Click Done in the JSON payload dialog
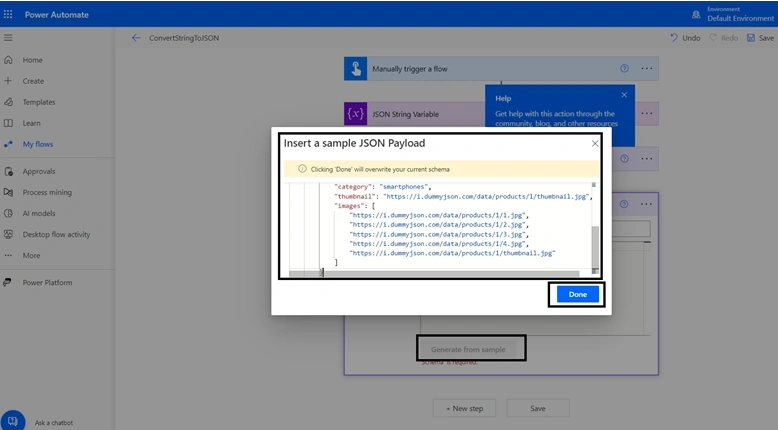 (578, 294)
